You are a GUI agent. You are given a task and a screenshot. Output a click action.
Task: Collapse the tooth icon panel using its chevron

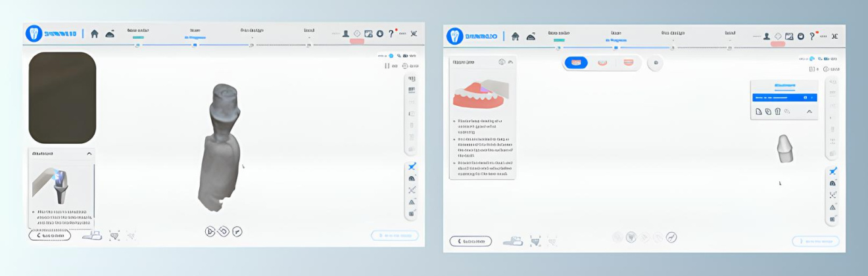[809, 112]
